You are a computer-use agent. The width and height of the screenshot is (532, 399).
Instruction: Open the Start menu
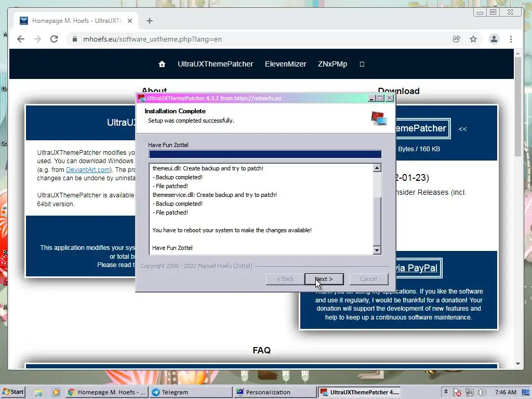point(13,392)
